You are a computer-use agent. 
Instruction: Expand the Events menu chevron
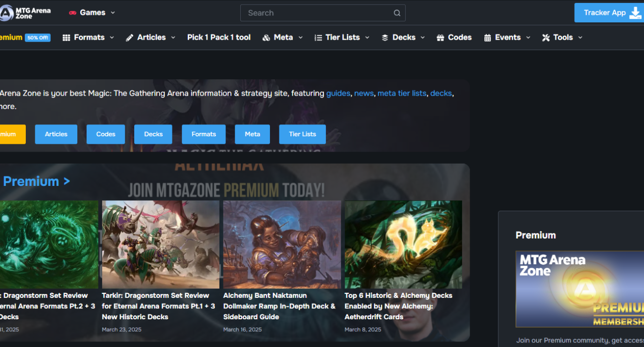(x=528, y=38)
